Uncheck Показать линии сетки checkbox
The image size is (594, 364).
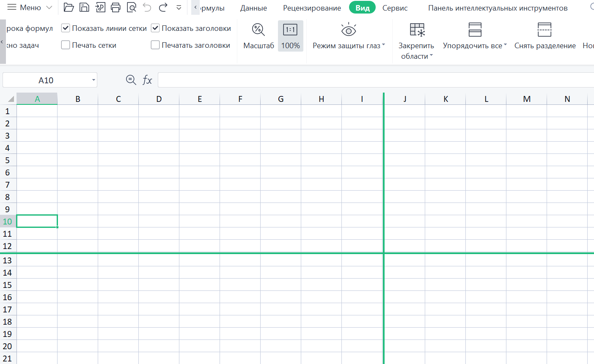pos(66,28)
